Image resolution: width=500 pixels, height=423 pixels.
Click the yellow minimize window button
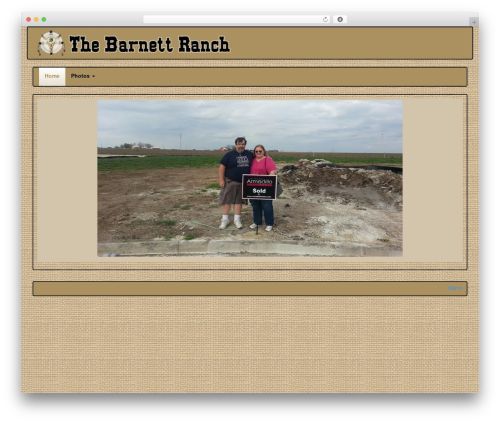pyautogui.click(x=36, y=20)
